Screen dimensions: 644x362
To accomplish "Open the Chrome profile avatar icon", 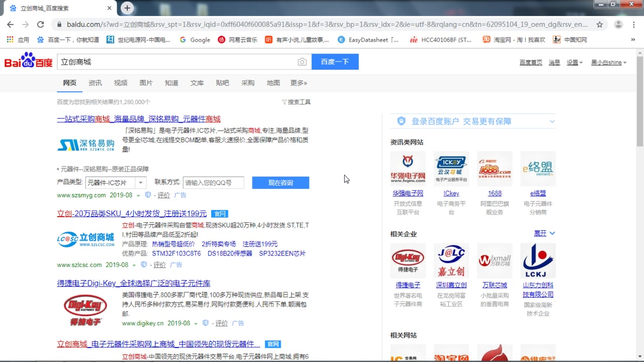I will [618, 24].
